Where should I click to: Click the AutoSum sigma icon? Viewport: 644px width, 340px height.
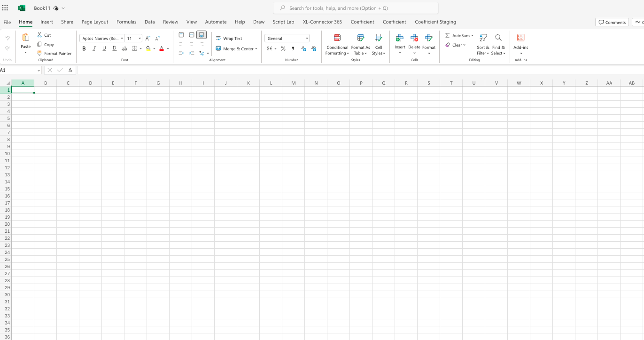(447, 35)
